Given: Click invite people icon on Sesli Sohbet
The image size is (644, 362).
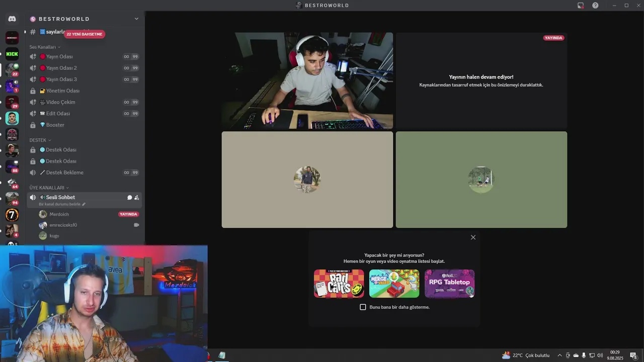Looking at the screenshot, I should (x=136, y=198).
